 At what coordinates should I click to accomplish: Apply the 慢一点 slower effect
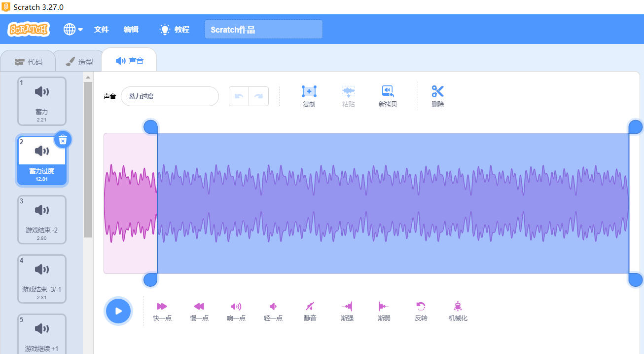(x=199, y=311)
